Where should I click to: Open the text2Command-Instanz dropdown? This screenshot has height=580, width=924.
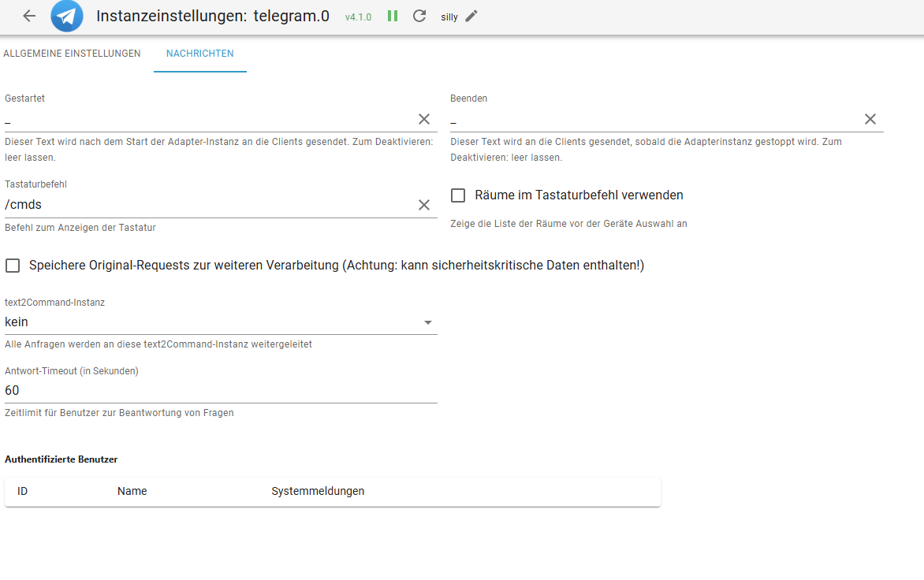click(x=221, y=322)
